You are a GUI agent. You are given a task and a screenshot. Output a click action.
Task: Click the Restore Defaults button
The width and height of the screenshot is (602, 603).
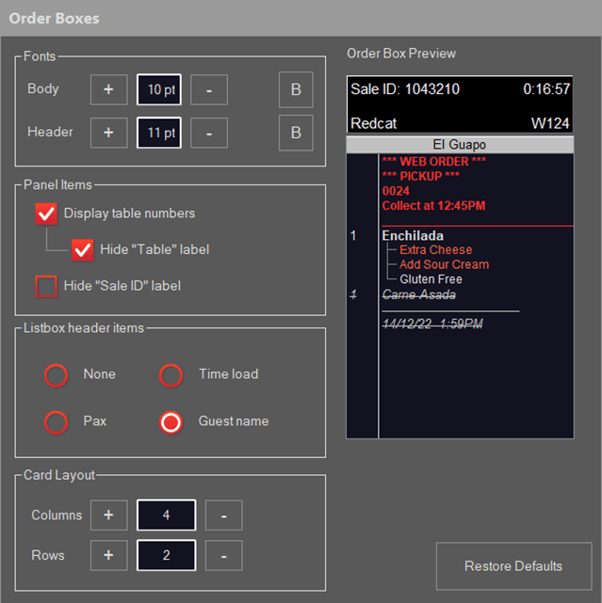tap(514, 566)
